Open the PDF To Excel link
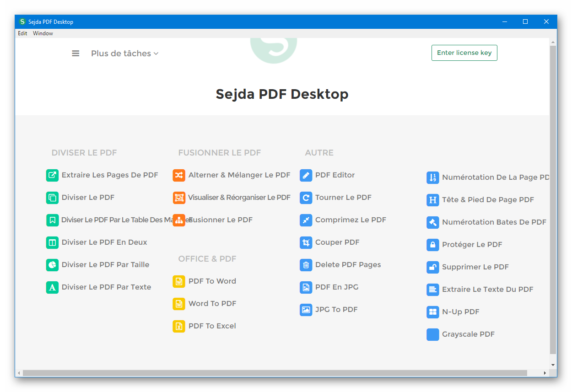Viewport: 572px width, 392px height. [x=212, y=326]
